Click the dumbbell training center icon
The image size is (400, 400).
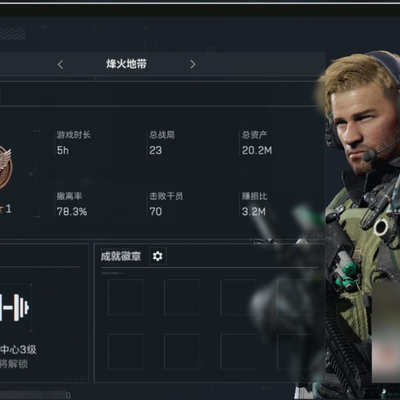pos(14,307)
